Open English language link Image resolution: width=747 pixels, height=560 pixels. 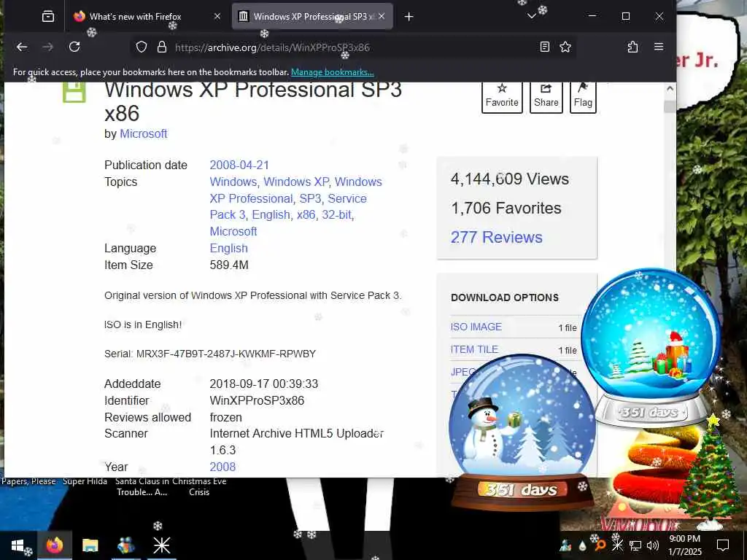pos(228,249)
